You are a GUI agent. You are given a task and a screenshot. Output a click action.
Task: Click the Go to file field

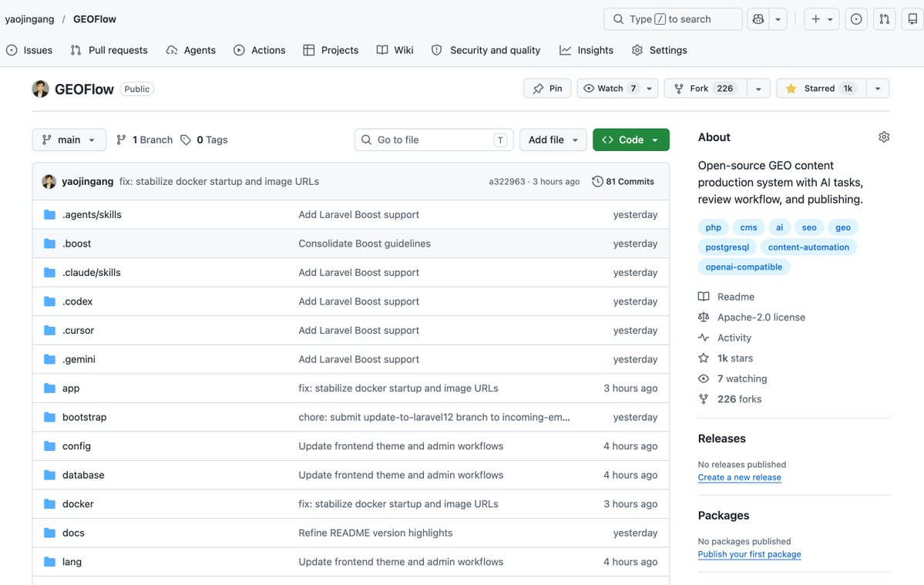pos(434,140)
